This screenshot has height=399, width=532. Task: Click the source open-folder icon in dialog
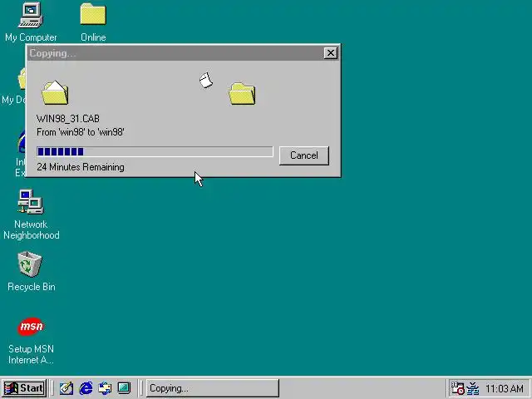(x=55, y=92)
